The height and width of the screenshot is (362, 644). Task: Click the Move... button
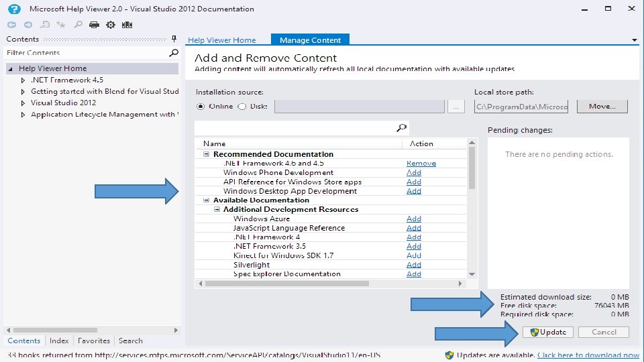[602, 107]
